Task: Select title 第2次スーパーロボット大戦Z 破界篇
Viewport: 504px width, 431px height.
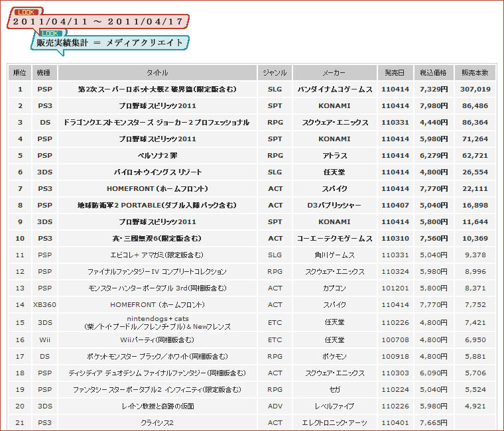Action: click(157, 90)
